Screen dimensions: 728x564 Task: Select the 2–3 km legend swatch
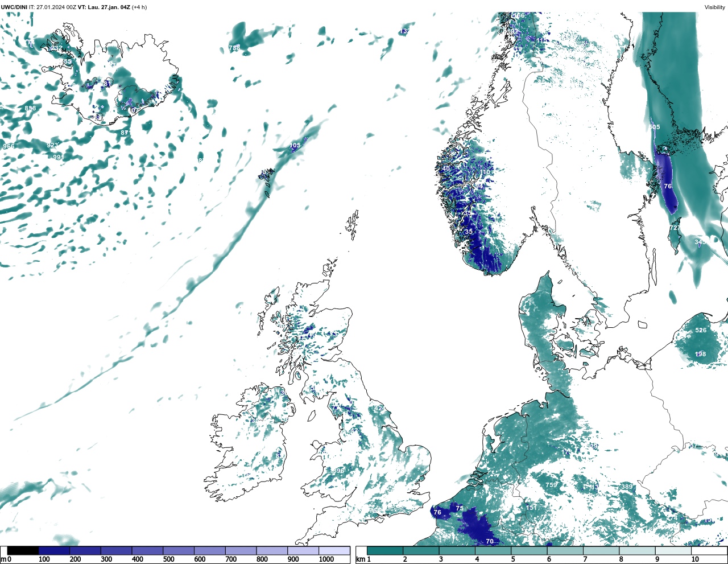421,550
